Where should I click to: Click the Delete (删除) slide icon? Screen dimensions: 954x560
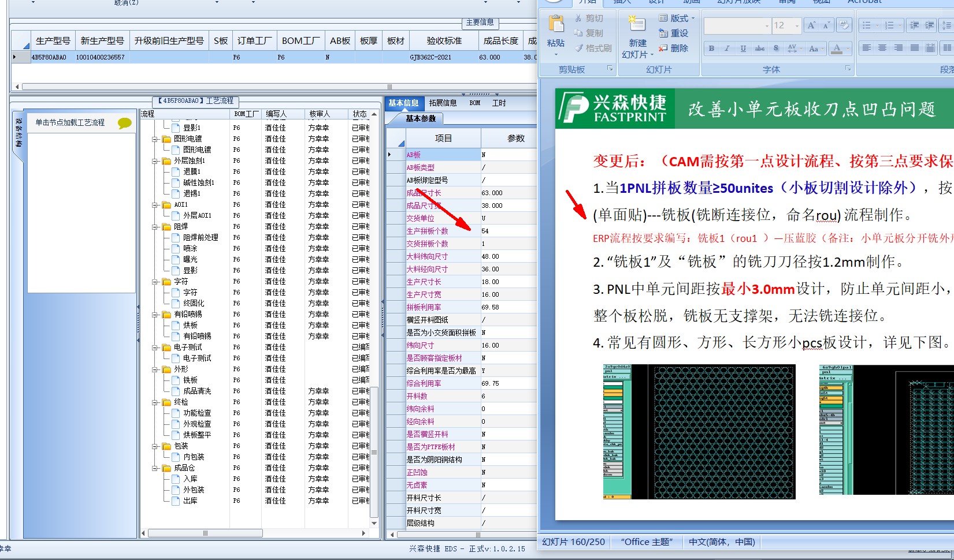coord(663,48)
